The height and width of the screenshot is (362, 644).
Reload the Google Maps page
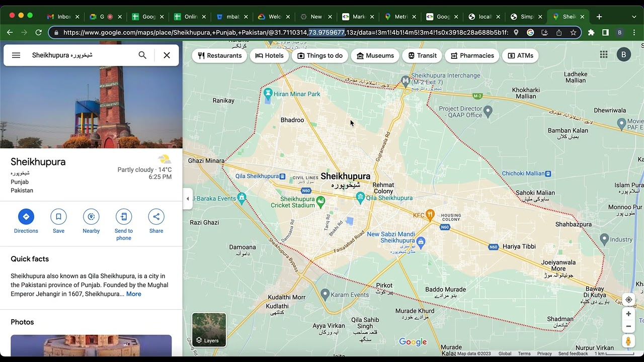(39, 32)
